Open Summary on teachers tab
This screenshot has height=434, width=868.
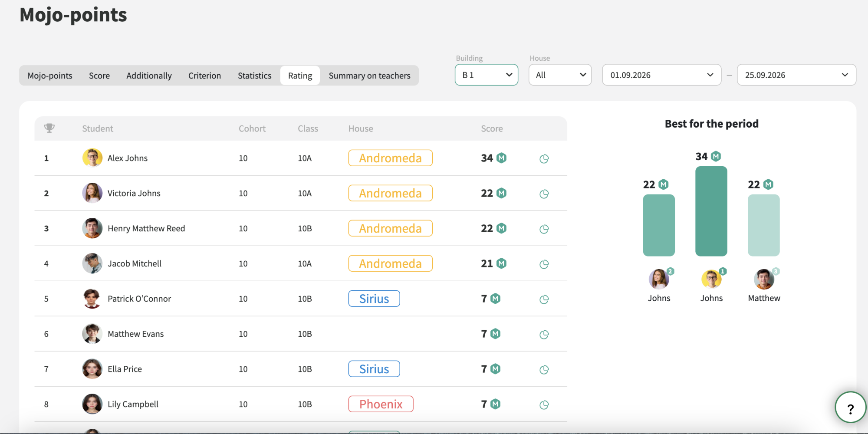coord(369,76)
